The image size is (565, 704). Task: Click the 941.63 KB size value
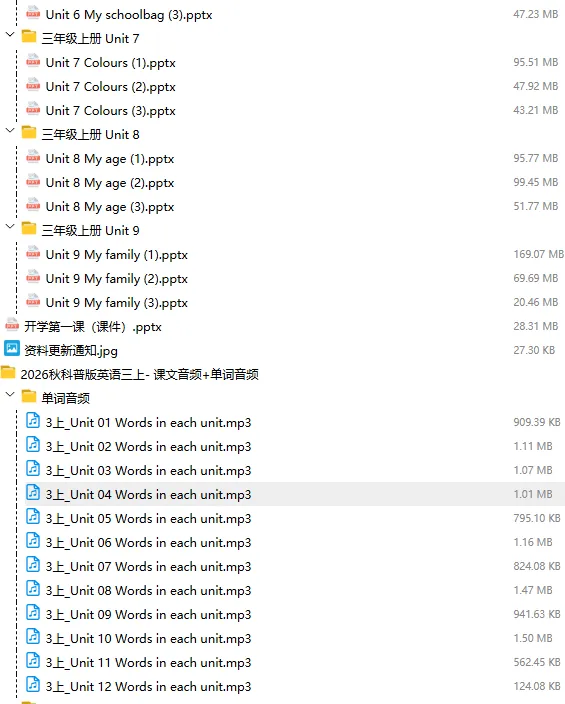[x=537, y=614]
